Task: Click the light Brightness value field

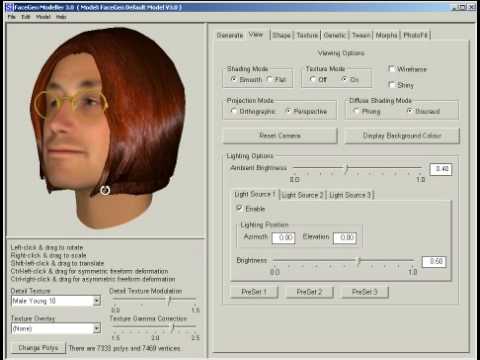Action: [434, 262]
